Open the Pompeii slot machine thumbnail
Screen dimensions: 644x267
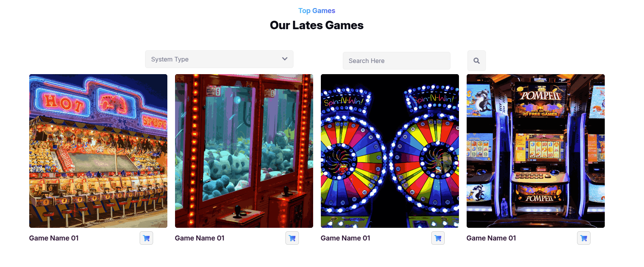coord(536,151)
